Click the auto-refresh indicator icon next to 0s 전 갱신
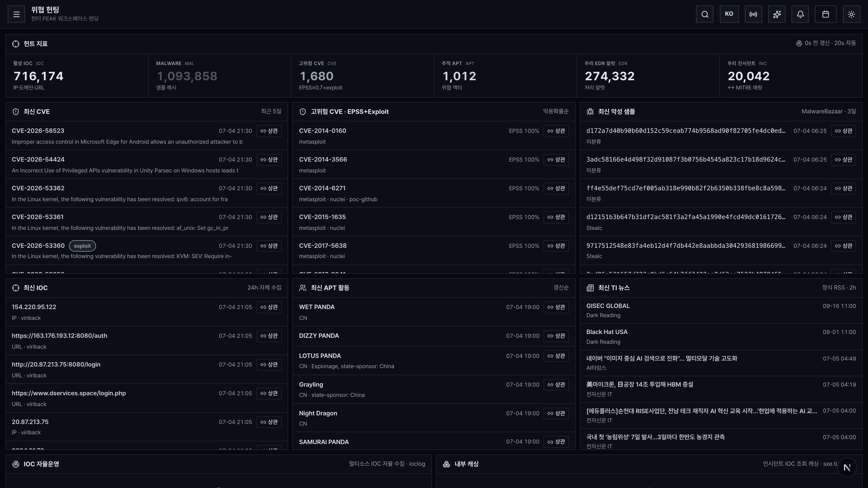This screenshot has height=488, width=868. point(799,43)
